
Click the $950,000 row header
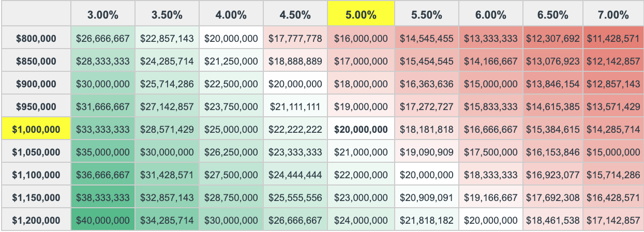coord(36,106)
